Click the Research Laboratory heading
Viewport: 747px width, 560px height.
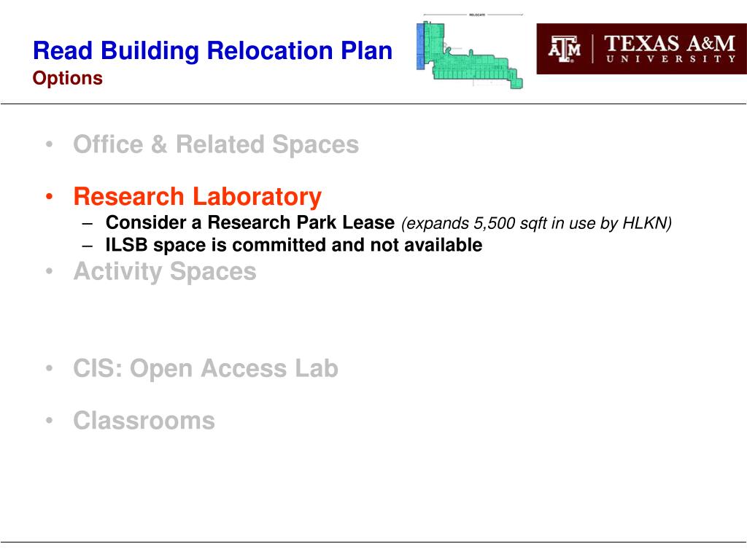(197, 197)
